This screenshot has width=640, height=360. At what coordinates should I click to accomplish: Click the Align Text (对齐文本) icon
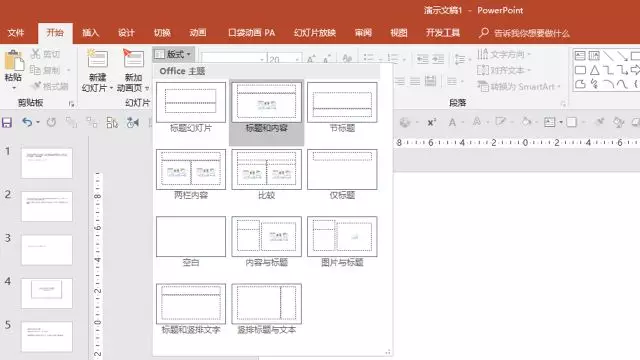click(x=482, y=70)
